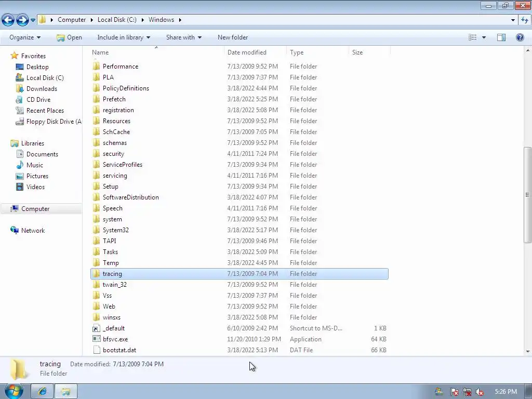Viewport: 532px width, 399px height.
Task: Navigate to Computer in address breadcrumb
Action: coord(72,20)
